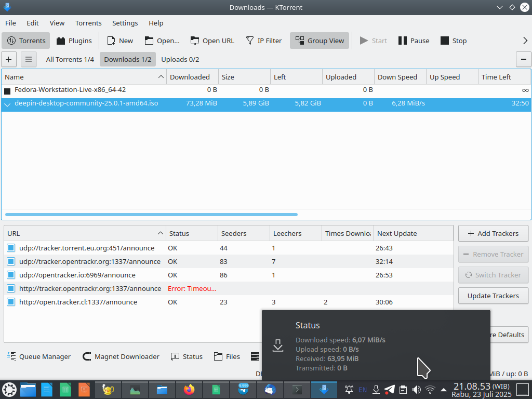Screen dimensions: 532x399
Task: Click the deepin torrent downloading arrow icon
Action: 7,105
